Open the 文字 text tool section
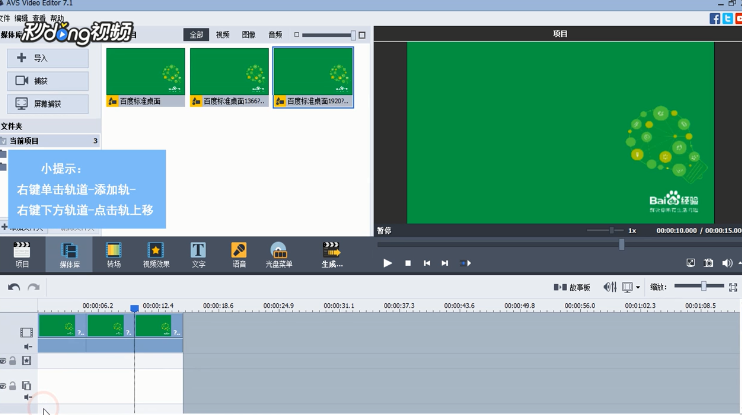742x415 pixels. [198, 255]
